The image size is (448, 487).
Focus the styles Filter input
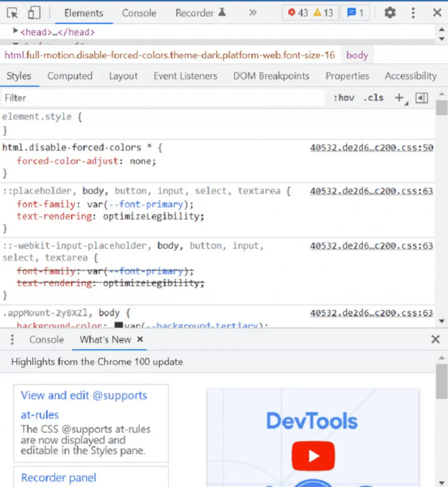click(x=162, y=98)
